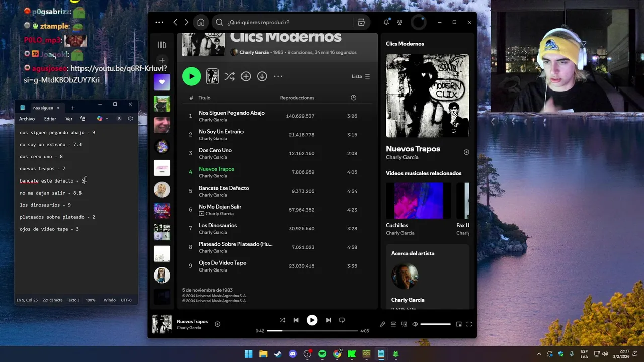Viewport: 644px width, 362px height.
Task: Go to Spotify Home
Action: click(201, 22)
